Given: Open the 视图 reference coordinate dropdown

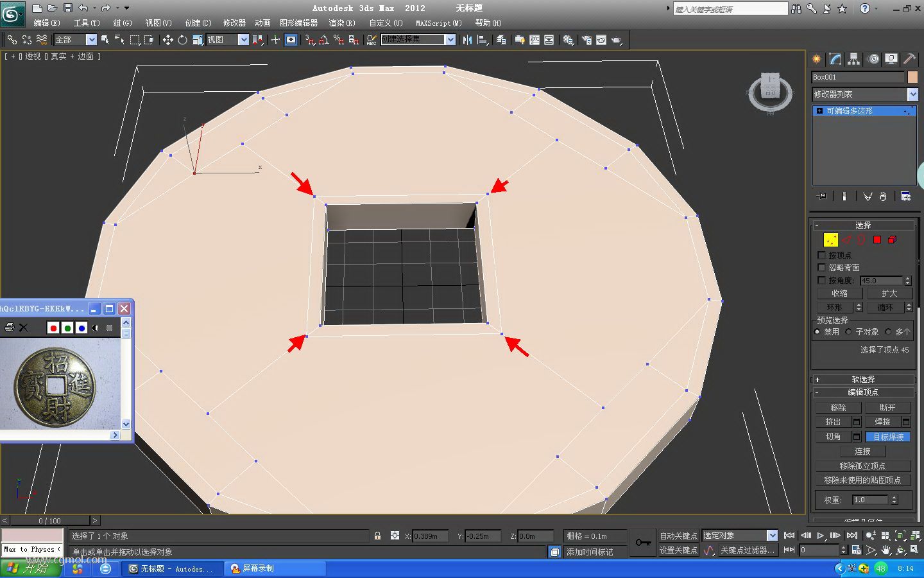Looking at the screenshot, I should [x=227, y=40].
